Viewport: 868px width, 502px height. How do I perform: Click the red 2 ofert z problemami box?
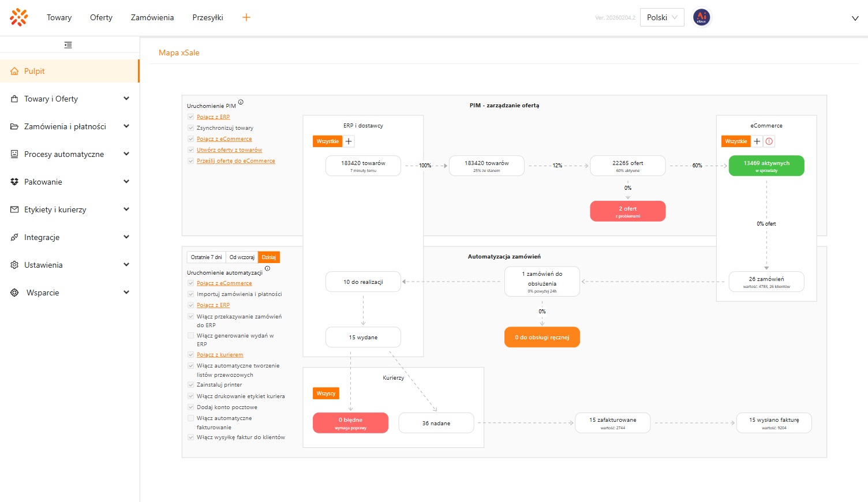coord(627,211)
